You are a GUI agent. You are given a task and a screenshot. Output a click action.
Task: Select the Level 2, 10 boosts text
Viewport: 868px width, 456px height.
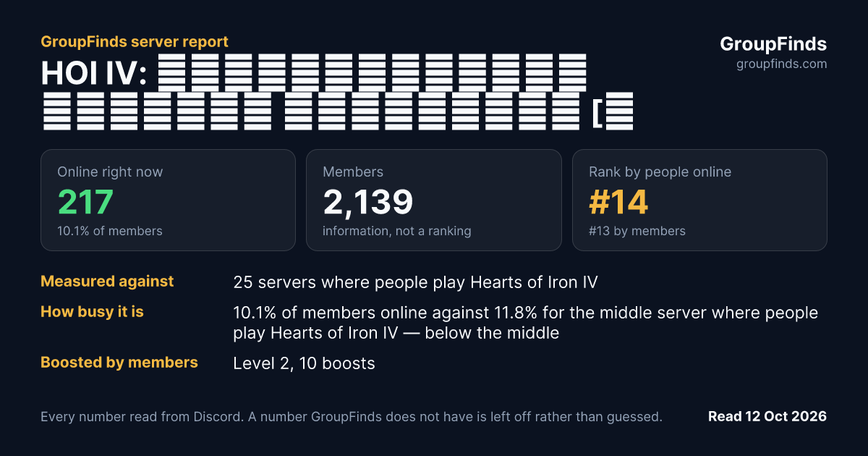tap(304, 363)
